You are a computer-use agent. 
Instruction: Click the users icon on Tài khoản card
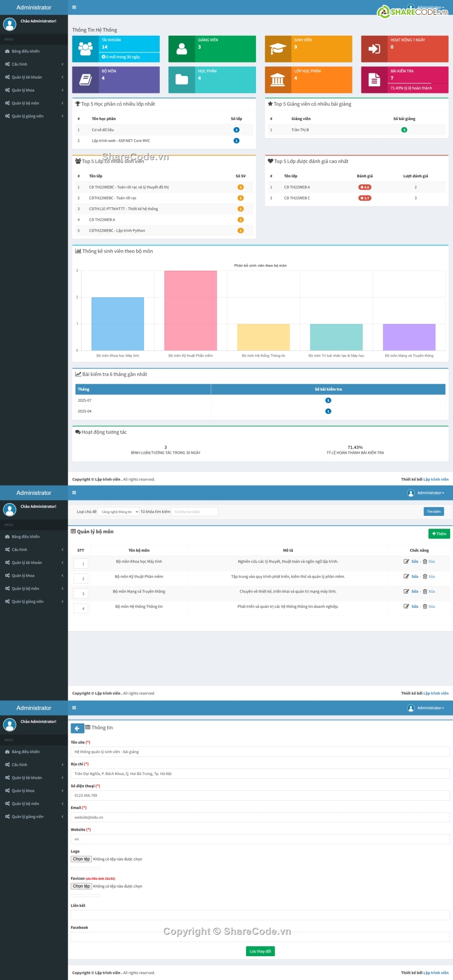coord(85,49)
